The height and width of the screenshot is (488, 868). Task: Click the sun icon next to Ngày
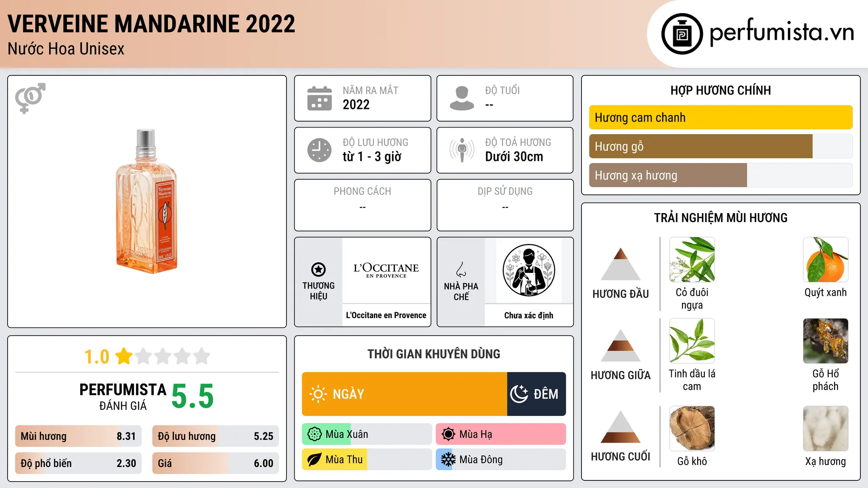318,394
